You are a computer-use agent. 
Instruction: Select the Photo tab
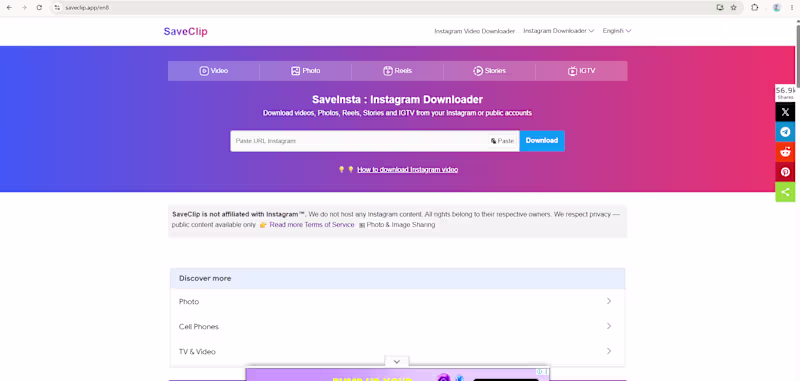pos(306,71)
